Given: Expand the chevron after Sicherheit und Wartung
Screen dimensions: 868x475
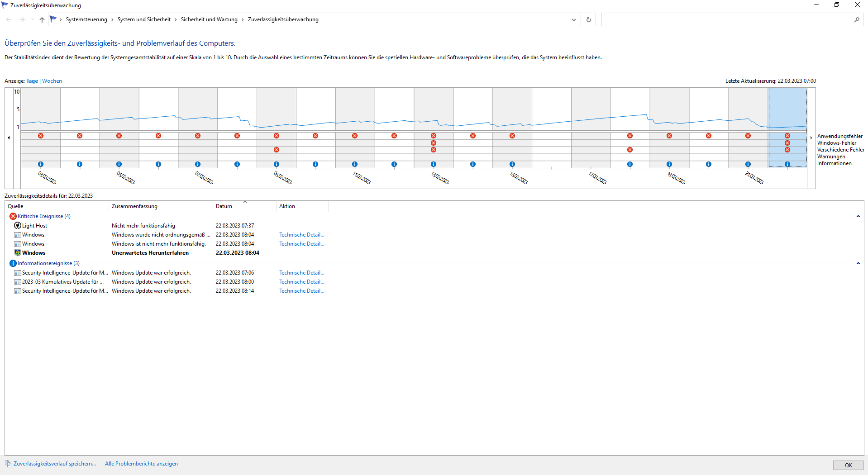Looking at the screenshot, I should click(x=243, y=19).
